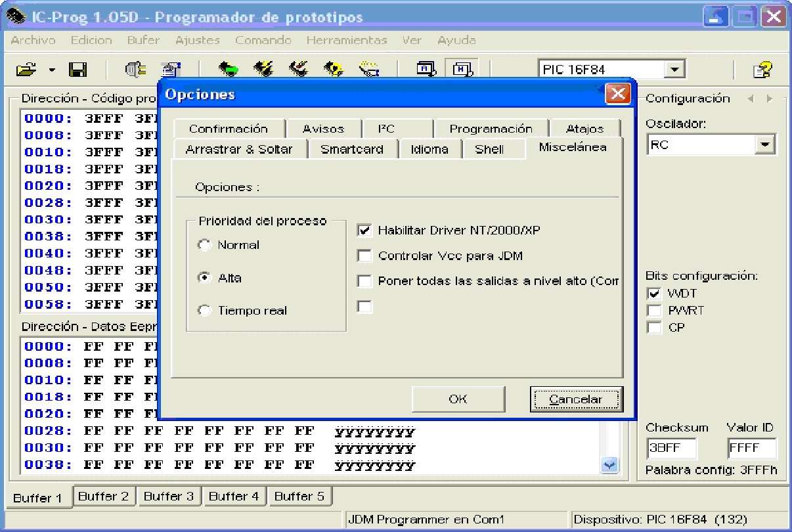Image resolution: width=792 pixels, height=532 pixels.
Task: Select Normal process priority
Action: tap(204, 245)
